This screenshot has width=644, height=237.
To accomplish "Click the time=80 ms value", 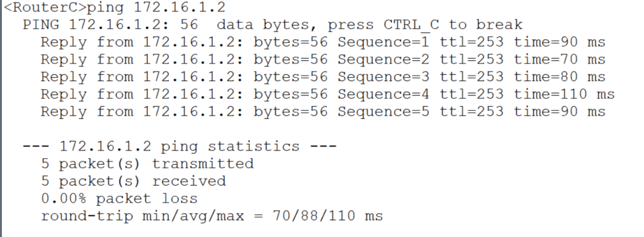I will [x=560, y=77].
